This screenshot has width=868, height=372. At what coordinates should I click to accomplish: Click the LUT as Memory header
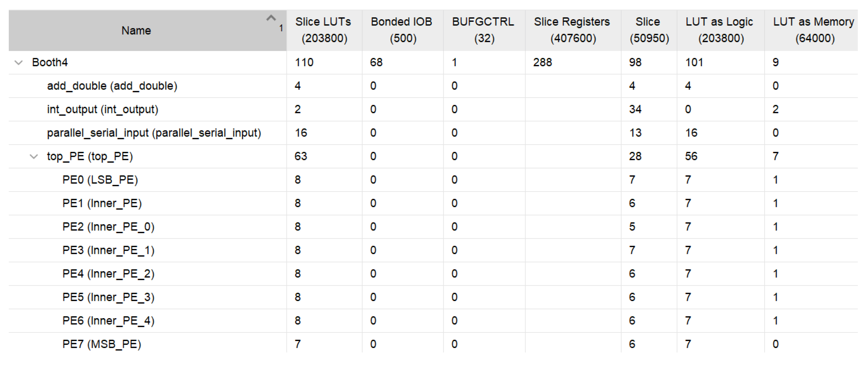(x=813, y=30)
